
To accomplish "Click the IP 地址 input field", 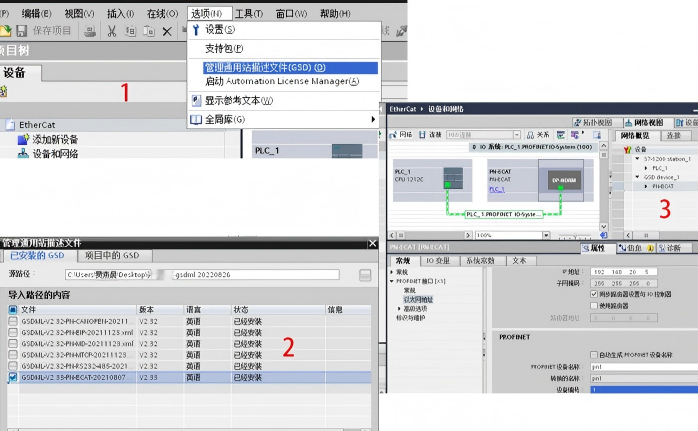I will pos(624,272).
